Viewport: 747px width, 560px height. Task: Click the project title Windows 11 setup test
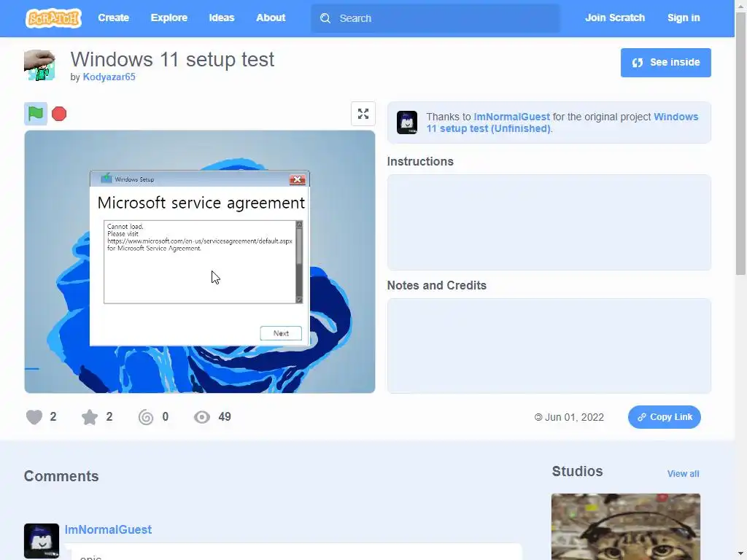(x=172, y=60)
